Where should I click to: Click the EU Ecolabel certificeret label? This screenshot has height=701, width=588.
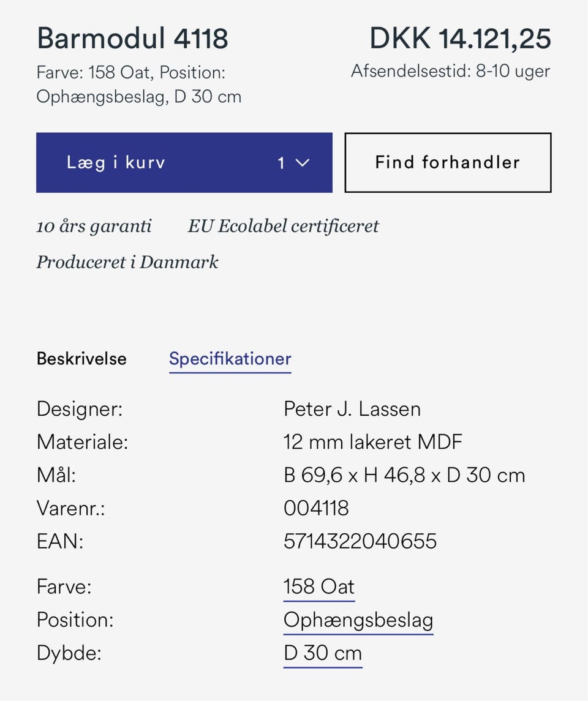[283, 227]
